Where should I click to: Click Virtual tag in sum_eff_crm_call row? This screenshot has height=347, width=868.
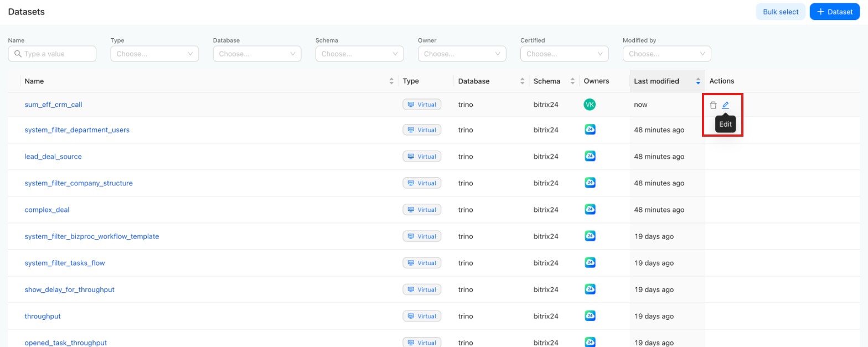[422, 105]
